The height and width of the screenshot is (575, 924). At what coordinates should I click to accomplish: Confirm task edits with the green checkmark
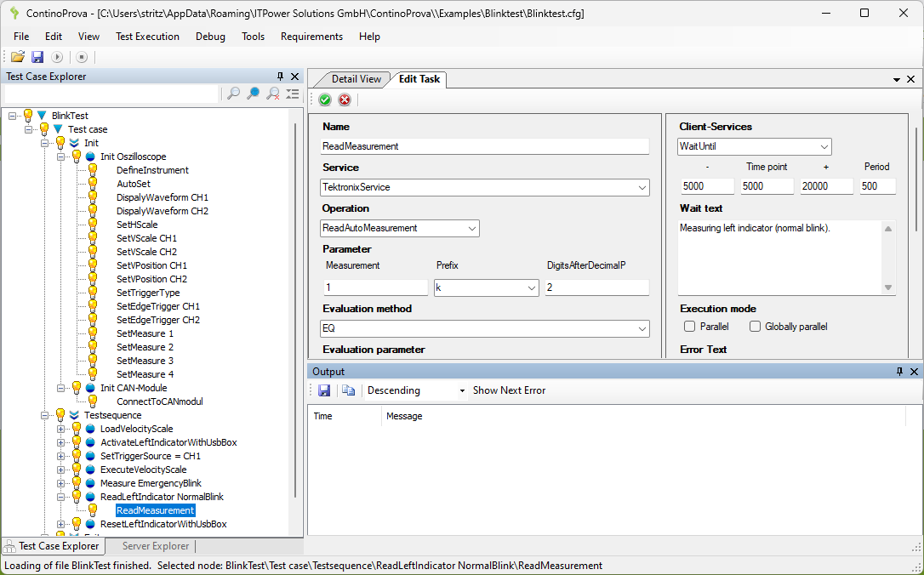pyautogui.click(x=325, y=100)
